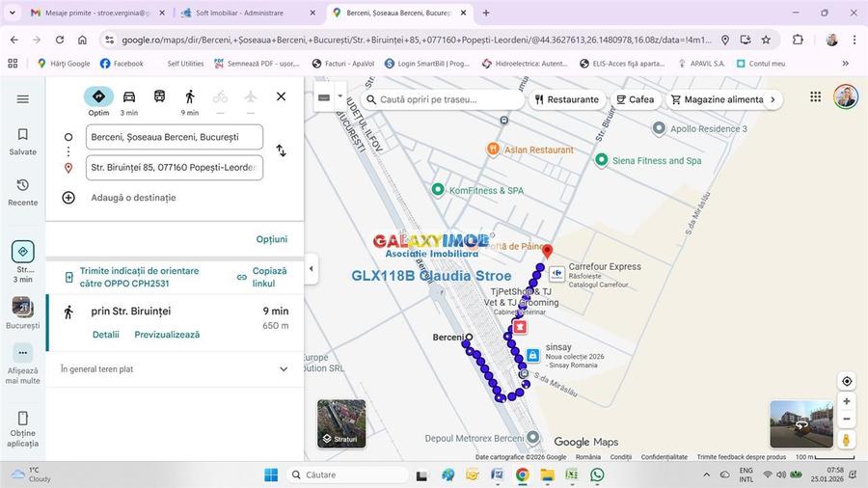868x488 pixels.
Task: Click the Str. Biruinței 85 destination field
Action: click(x=175, y=167)
